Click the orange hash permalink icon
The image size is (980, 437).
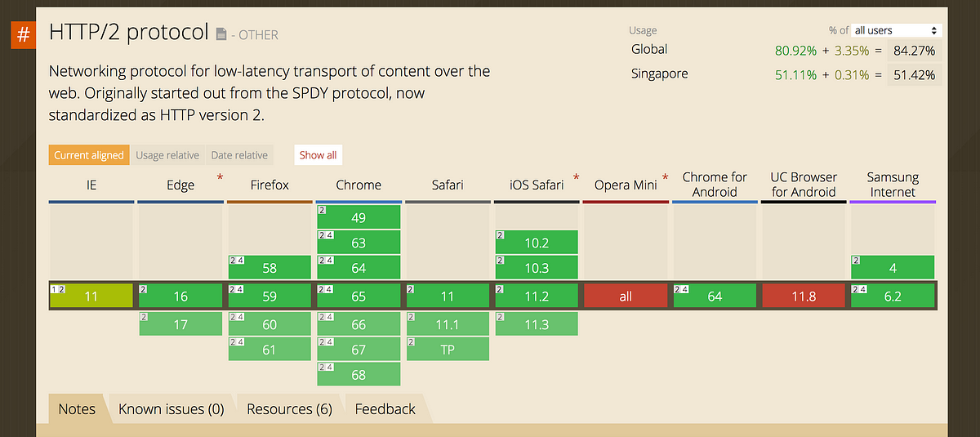[x=24, y=35]
